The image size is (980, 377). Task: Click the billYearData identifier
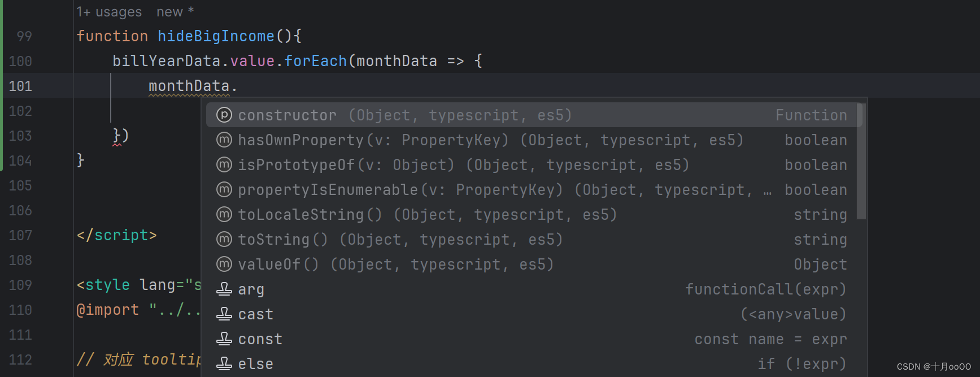(166, 61)
